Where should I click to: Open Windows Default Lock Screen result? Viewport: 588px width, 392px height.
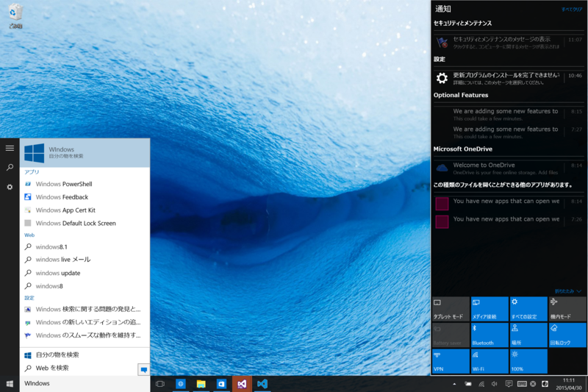click(x=85, y=223)
